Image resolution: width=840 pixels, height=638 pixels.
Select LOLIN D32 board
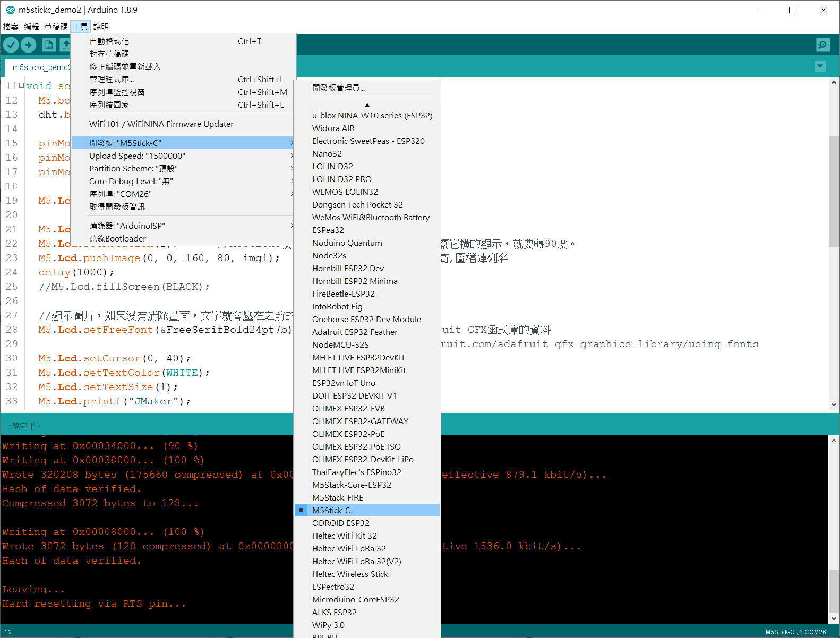(x=367, y=166)
